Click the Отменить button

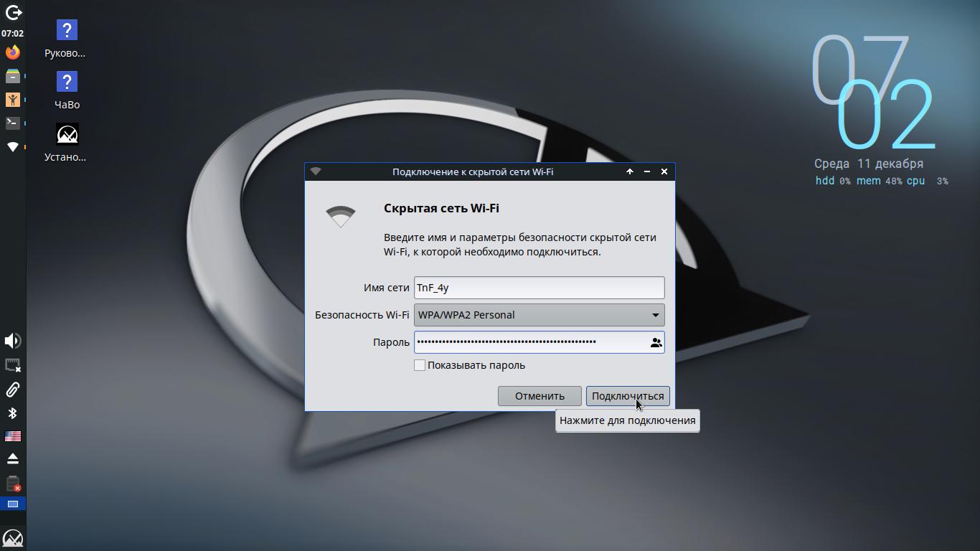(540, 396)
